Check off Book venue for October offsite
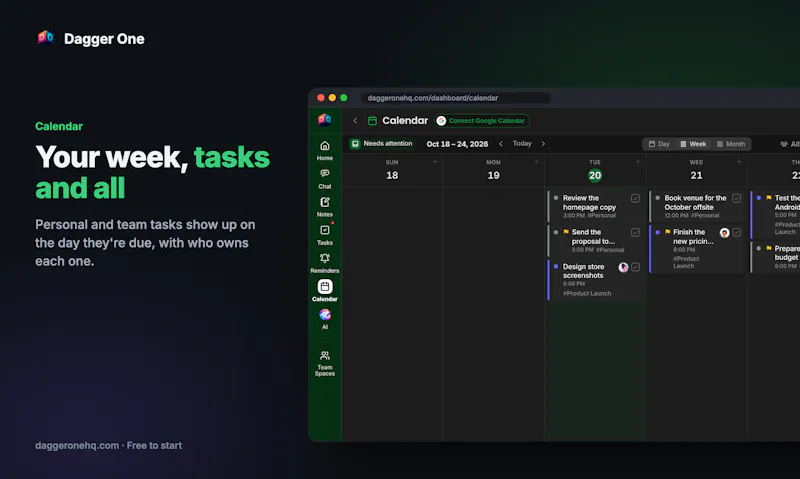This screenshot has height=479, width=800. 736,198
